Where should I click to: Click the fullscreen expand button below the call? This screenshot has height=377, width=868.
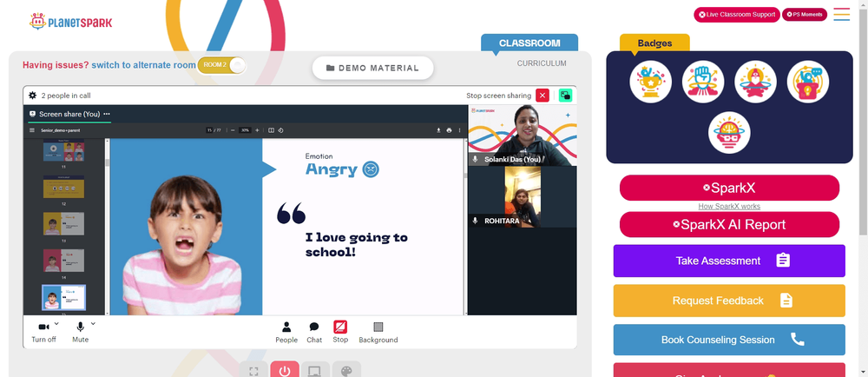[253, 370]
